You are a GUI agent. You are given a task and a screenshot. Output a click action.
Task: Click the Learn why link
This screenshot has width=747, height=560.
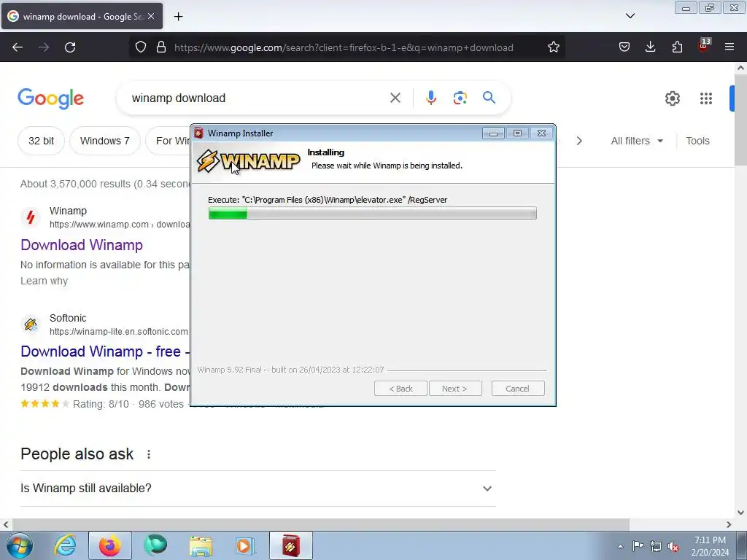(44, 281)
